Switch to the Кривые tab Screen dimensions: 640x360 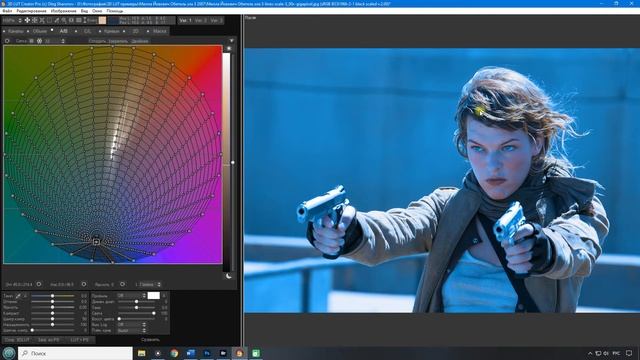click(x=111, y=31)
